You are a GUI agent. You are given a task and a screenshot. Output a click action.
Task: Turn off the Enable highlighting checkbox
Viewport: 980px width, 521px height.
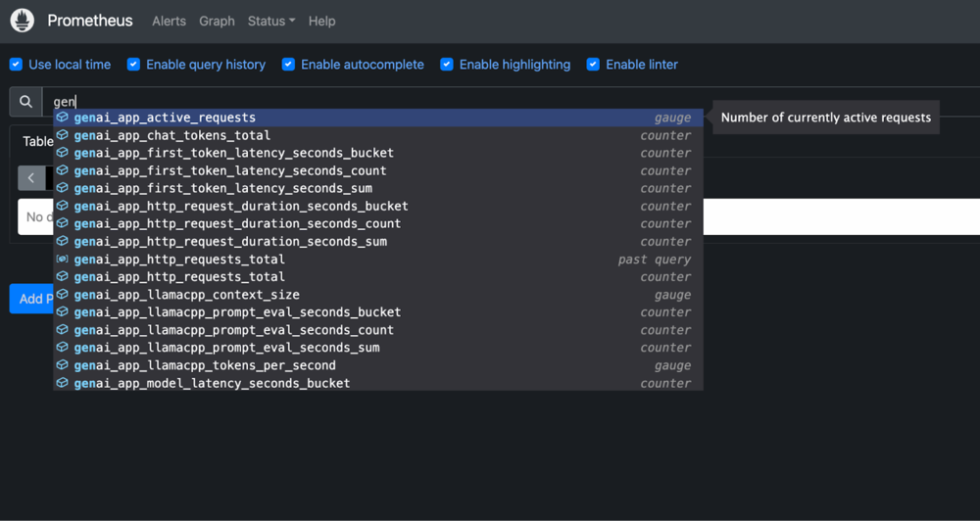(447, 65)
